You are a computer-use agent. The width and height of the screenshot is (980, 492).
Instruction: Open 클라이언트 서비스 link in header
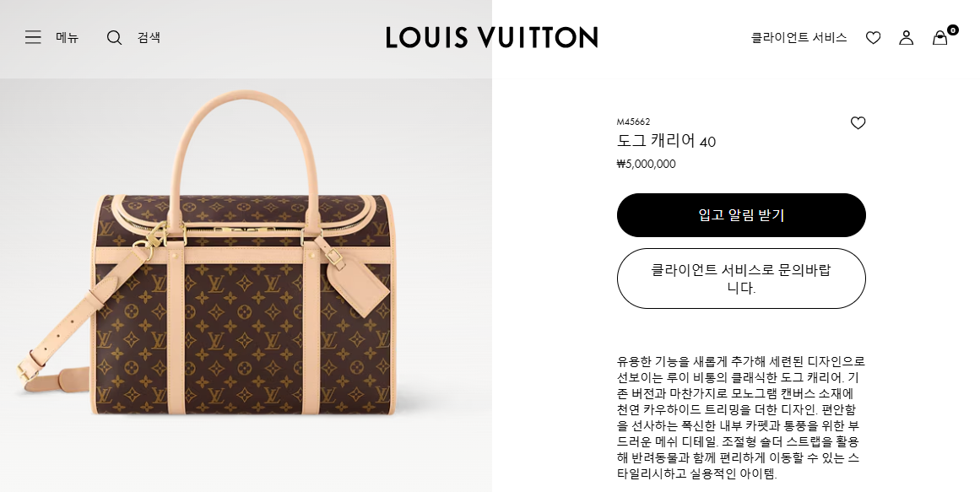click(x=799, y=37)
